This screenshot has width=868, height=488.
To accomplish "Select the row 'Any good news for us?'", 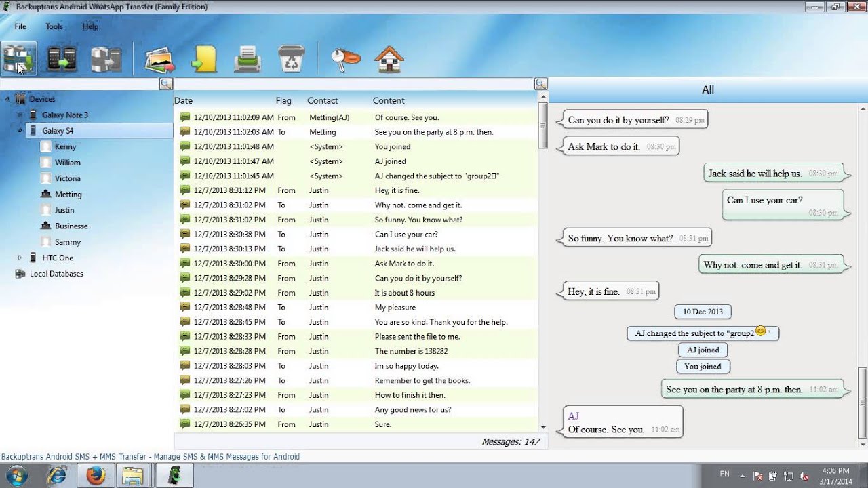I will (x=356, y=409).
